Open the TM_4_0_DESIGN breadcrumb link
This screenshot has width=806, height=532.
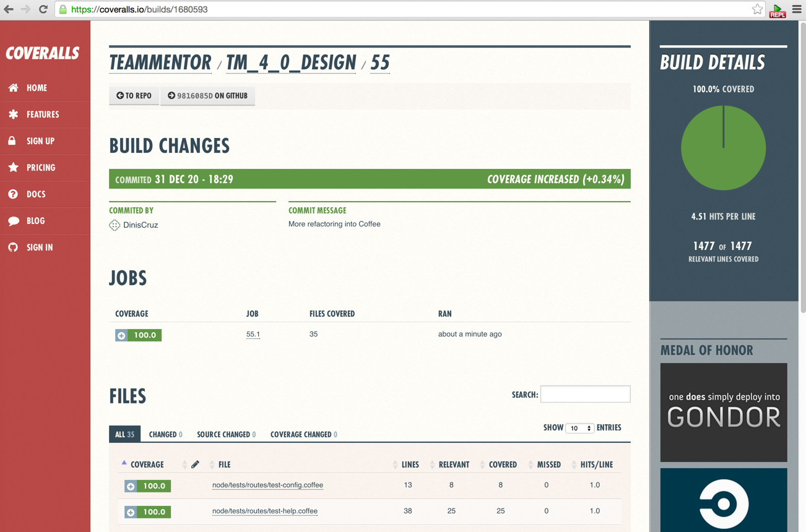point(291,62)
